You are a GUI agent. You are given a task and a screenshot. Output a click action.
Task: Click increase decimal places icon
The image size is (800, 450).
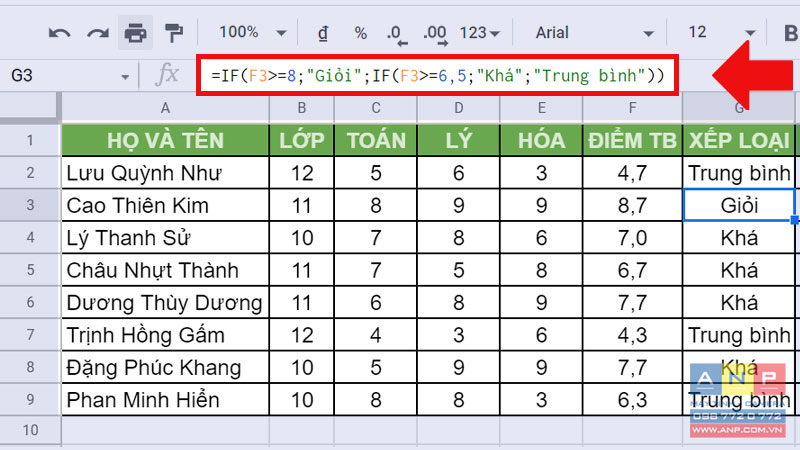[x=434, y=34]
